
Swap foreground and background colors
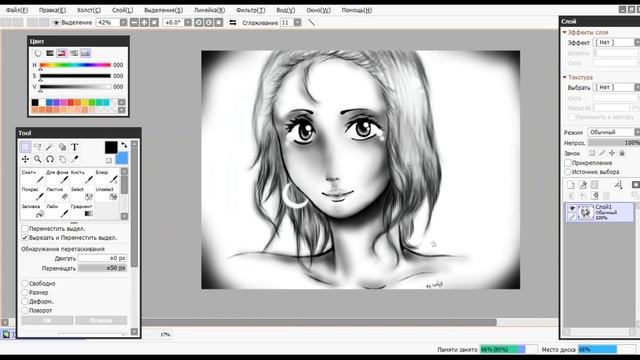click(124, 145)
